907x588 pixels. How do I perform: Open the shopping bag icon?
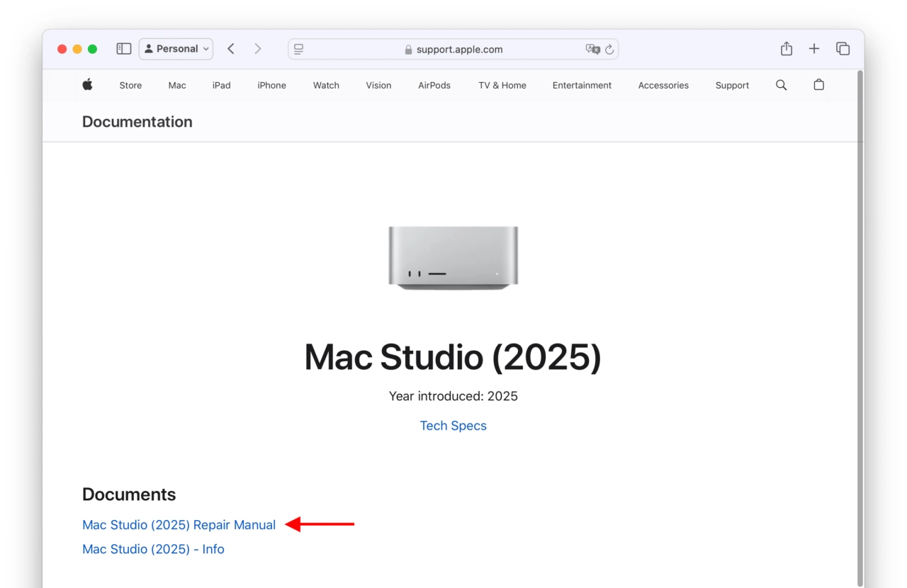tap(818, 85)
